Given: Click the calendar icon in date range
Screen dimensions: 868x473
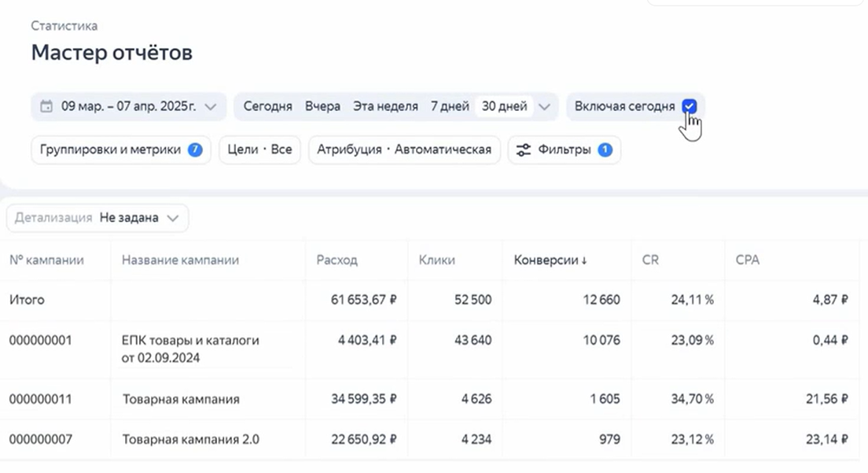Looking at the screenshot, I should [x=46, y=106].
